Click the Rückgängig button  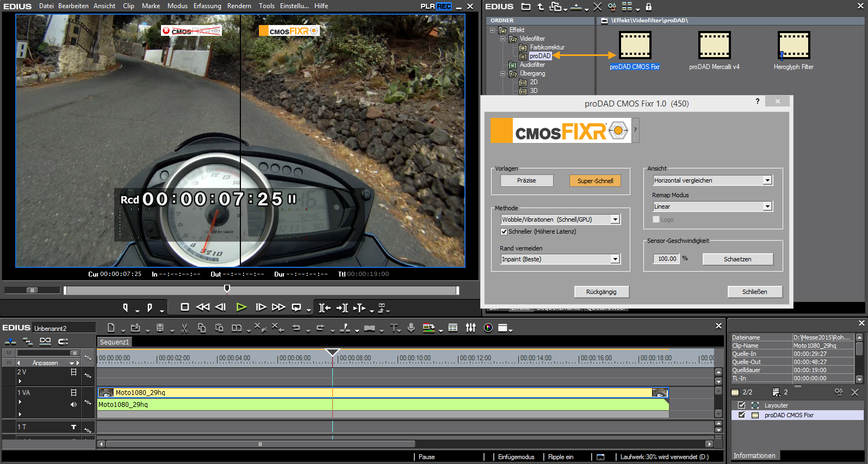point(602,292)
